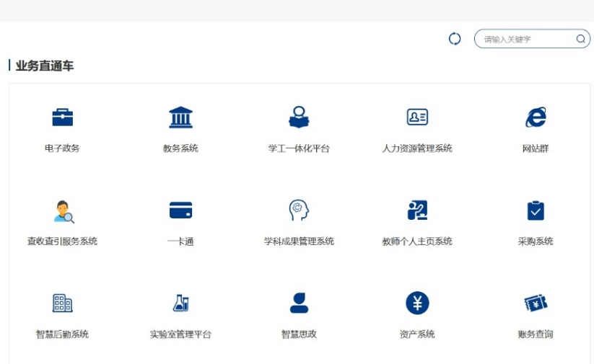Open the 教师个人主页系统 icon
This screenshot has width=594, height=364.
click(417, 210)
